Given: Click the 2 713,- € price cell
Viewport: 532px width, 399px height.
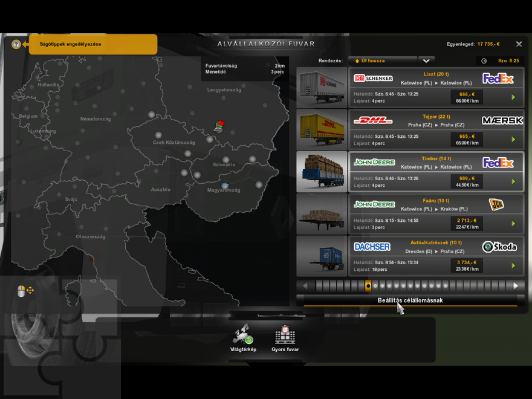Looking at the screenshot, I should click(467, 224).
